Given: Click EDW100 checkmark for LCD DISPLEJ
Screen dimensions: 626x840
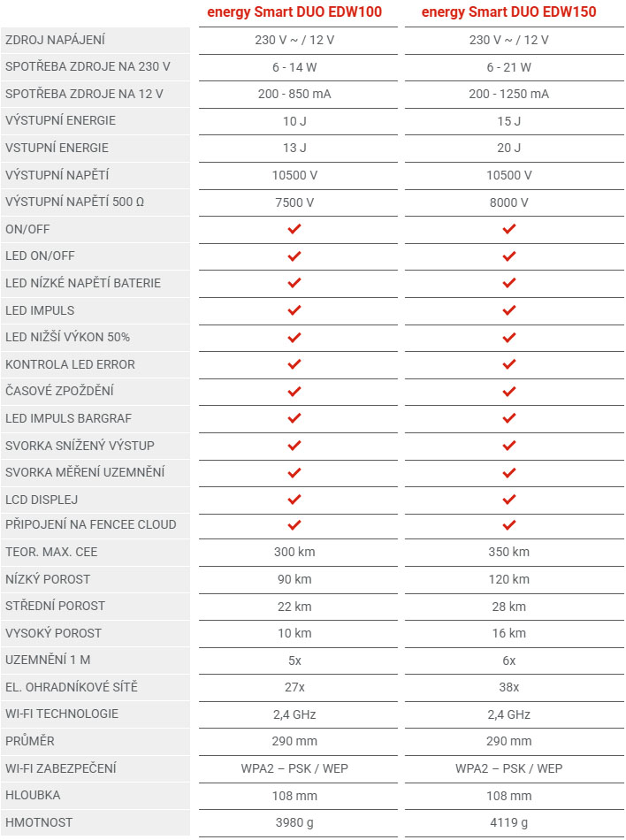Looking at the screenshot, I should 294,500.
